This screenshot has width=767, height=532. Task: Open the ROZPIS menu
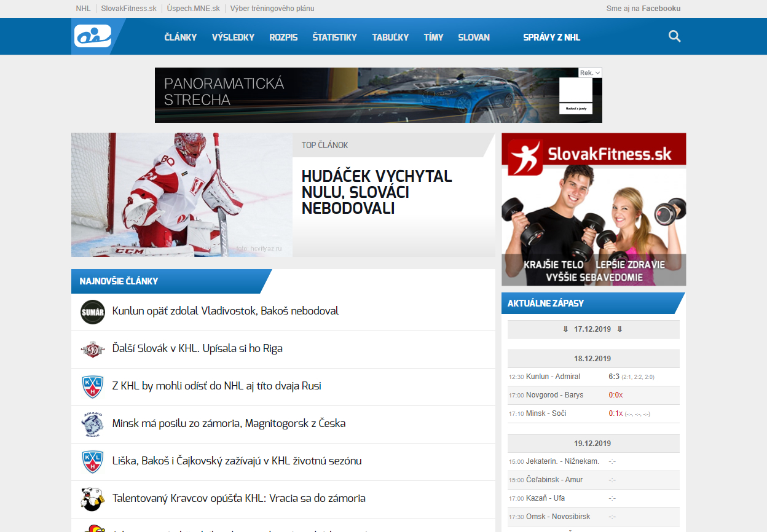(x=283, y=37)
